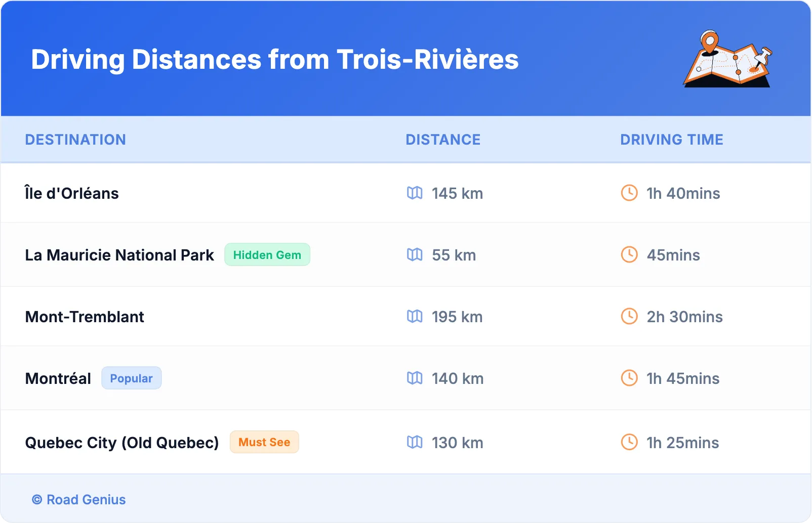The height and width of the screenshot is (523, 812).
Task: Click the 2h 30mins driving time
Action: (684, 317)
